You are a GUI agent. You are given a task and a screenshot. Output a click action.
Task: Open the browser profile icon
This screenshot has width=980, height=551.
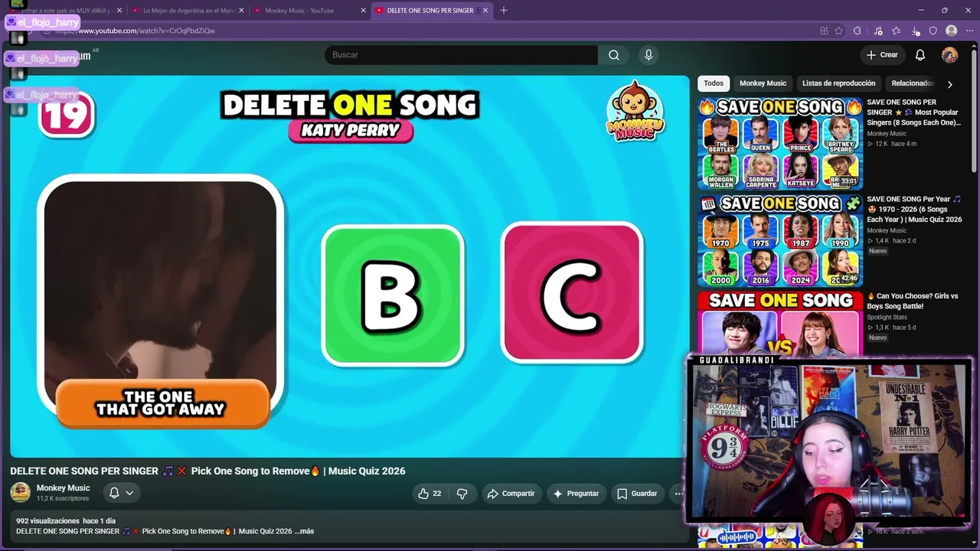tap(951, 31)
